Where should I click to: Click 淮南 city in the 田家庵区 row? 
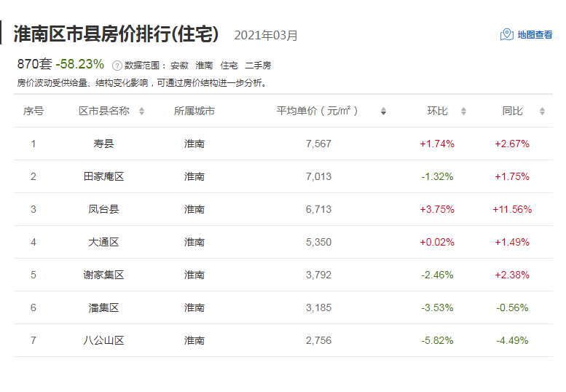(x=194, y=176)
